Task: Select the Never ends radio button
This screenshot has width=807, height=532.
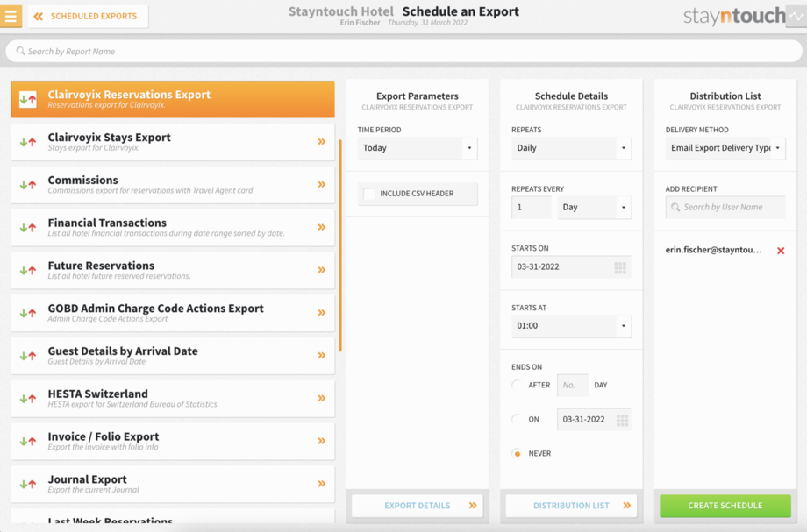Action: coord(517,453)
